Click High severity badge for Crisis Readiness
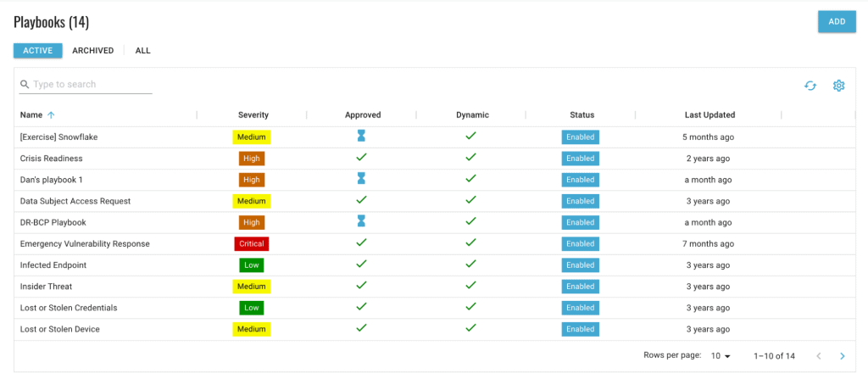 [x=251, y=159]
